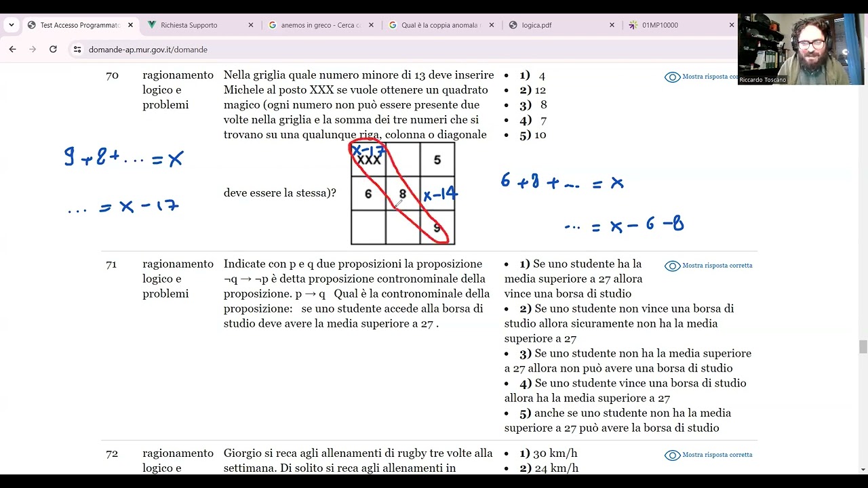This screenshot has width=868, height=488.
Task: Click answer 2 "Se uno studente non vince"
Action: point(619,323)
